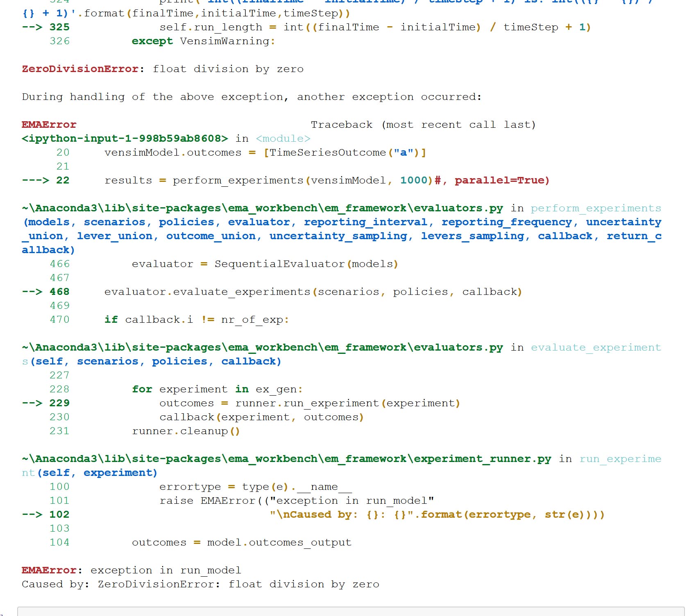Click the experiment_runner.py file path
This screenshot has width=689, height=616.
tap(287, 459)
